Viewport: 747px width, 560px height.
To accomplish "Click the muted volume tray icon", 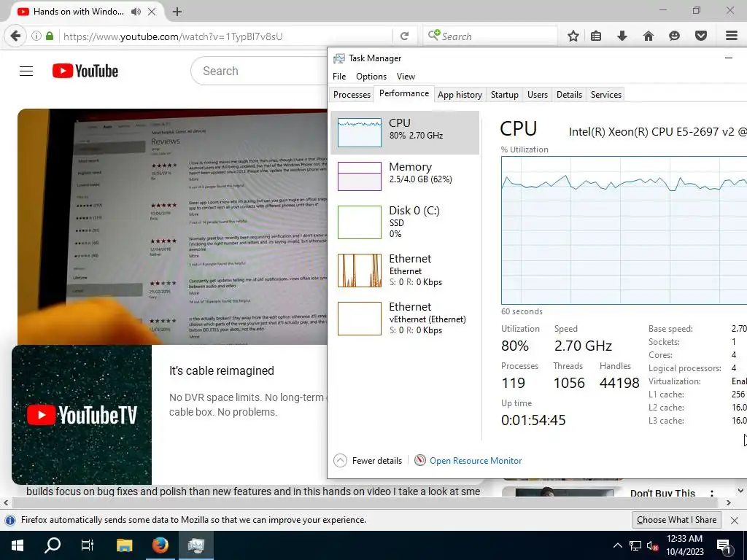I will tap(653, 545).
